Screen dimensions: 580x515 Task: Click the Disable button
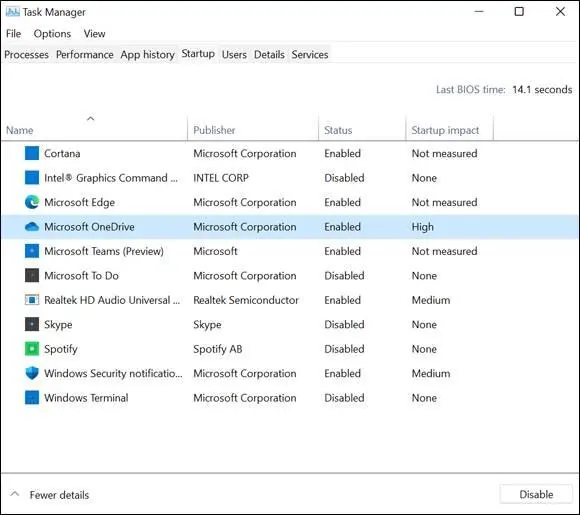(536, 494)
